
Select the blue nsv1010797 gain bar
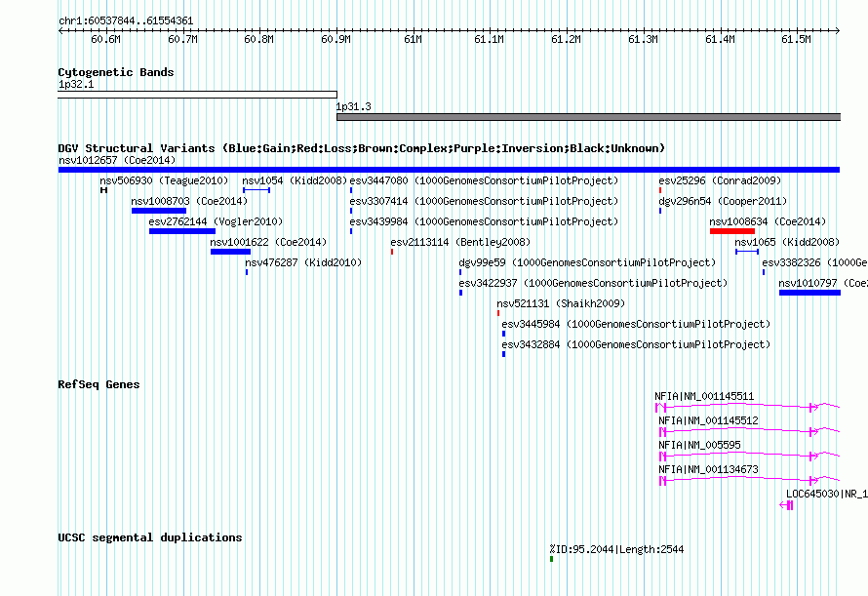point(809,293)
